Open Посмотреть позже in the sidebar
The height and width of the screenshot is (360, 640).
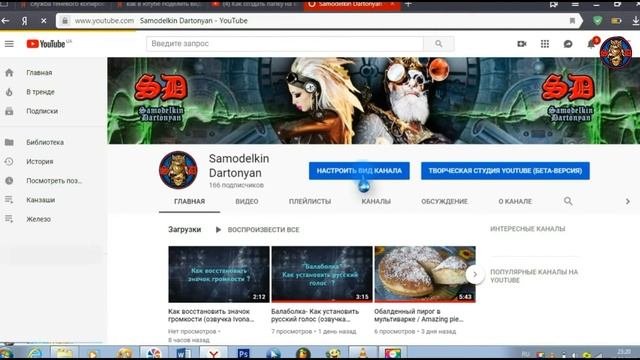pyautogui.click(x=53, y=181)
